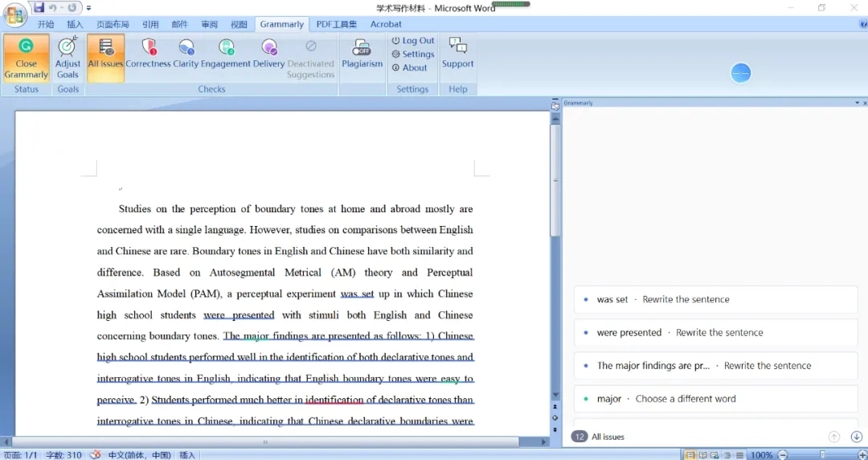Open the Acrobat ribbon tab
The width and height of the screenshot is (868, 460).
coord(386,24)
